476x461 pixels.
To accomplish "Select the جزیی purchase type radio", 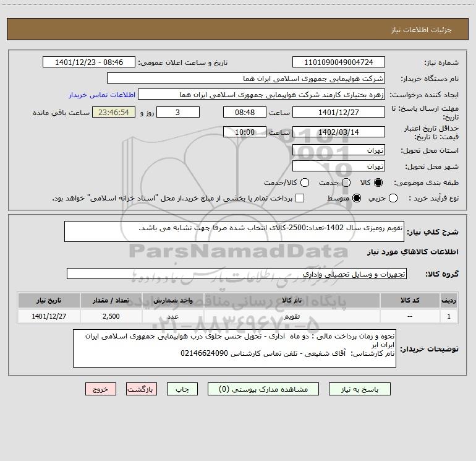I will [x=393, y=198].
